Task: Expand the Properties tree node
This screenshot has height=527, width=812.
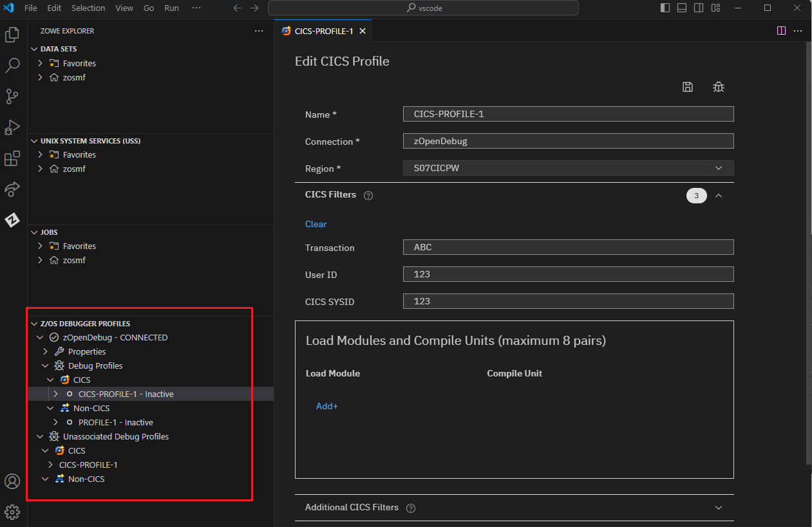Action: click(46, 351)
